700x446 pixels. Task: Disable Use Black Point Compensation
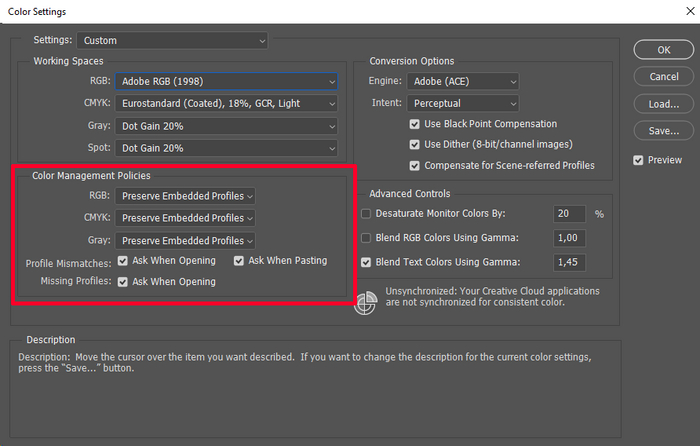(415, 124)
